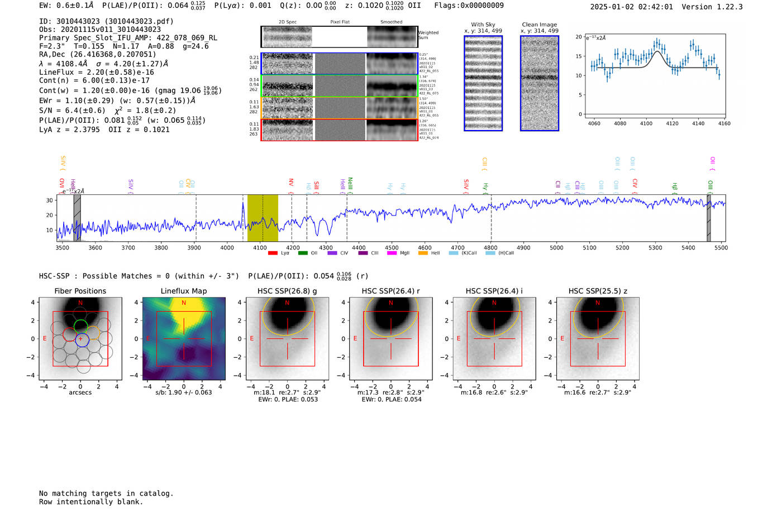The width and height of the screenshot is (782, 532).
Task: Open the Clean Image cutout
Action: pyautogui.click(x=540, y=83)
